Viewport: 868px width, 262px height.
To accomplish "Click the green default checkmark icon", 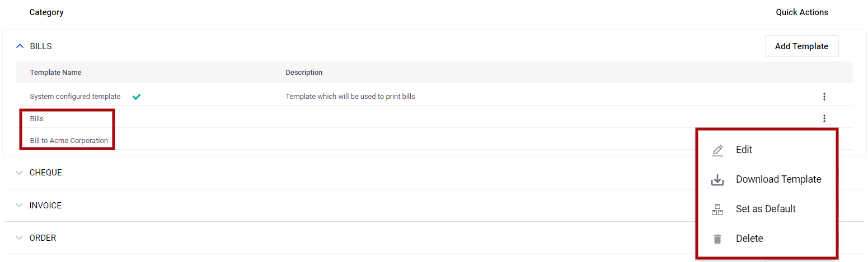I will pyautogui.click(x=137, y=97).
